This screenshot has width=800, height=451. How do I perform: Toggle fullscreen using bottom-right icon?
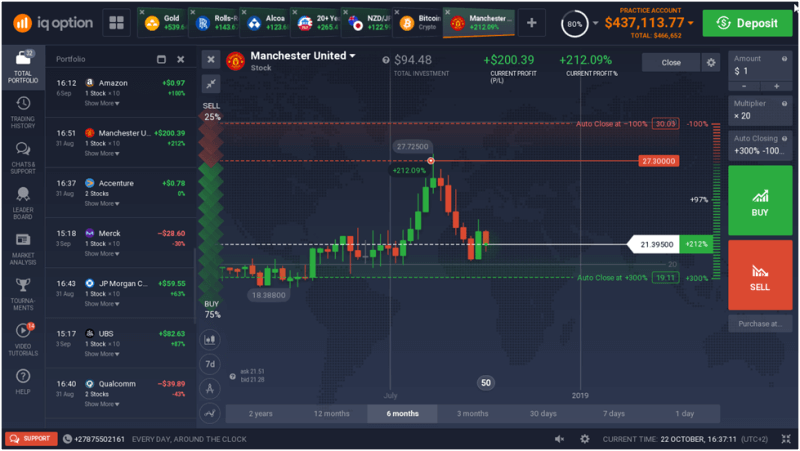click(x=786, y=439)
